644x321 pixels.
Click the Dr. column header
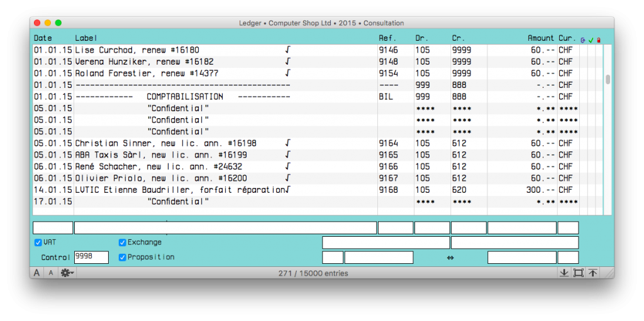pyautogui.click(x=422, y=38)
